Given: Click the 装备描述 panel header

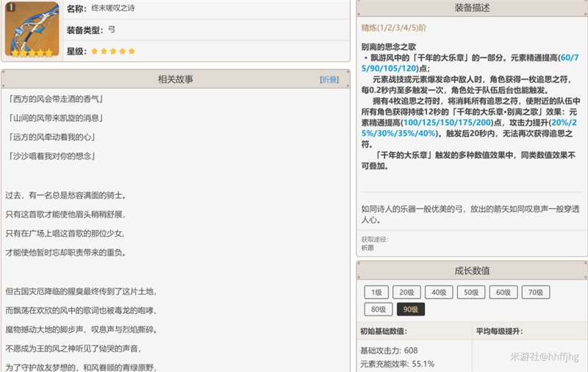Looking at the screenshot, I should 472,8.
